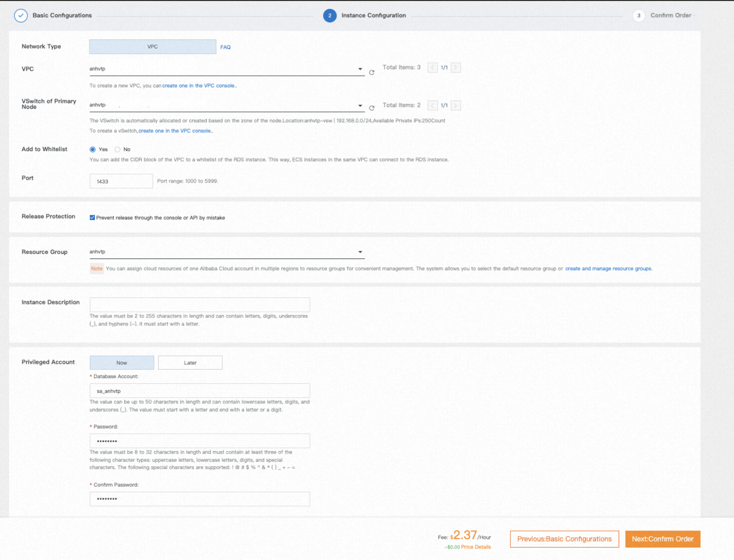Open the create vSwitch in VPC console link
Viewport: 734px width, 560px height.
tap(175, 131)
